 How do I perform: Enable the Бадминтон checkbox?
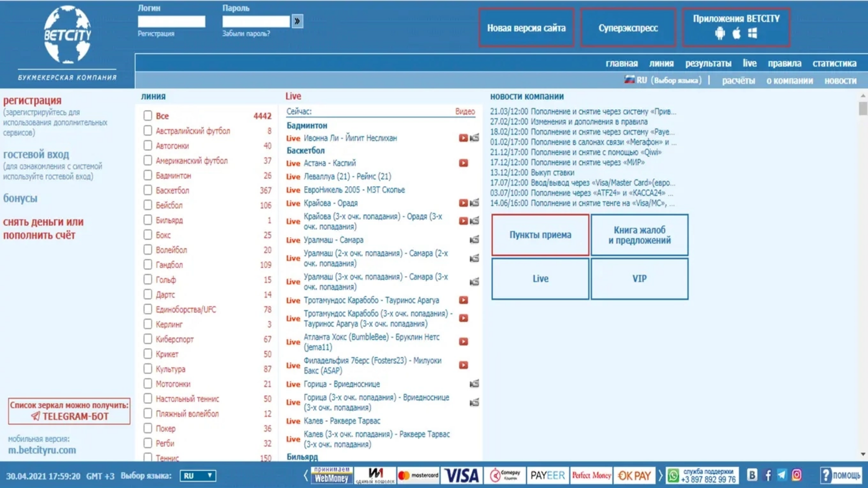148,175
